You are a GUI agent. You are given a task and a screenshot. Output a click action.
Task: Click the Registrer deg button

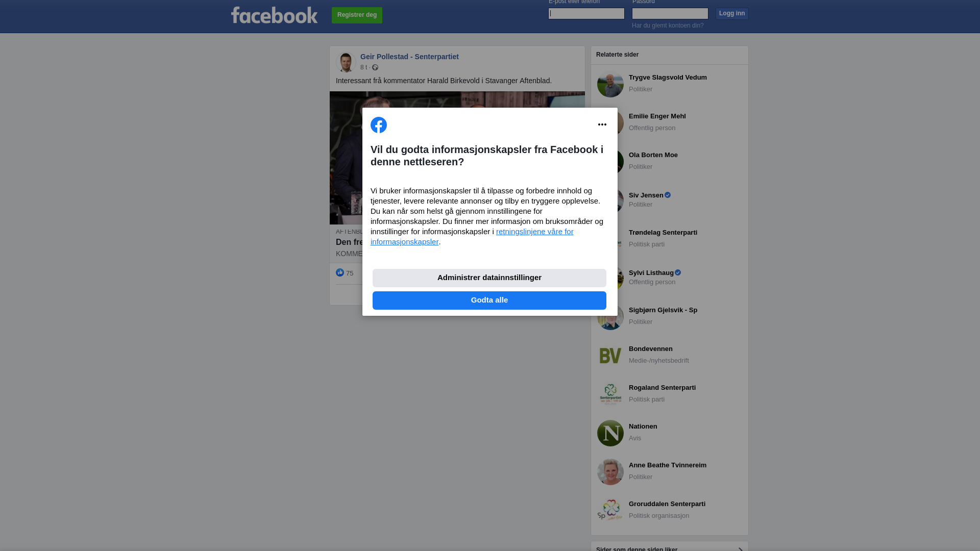click(357, 15)
